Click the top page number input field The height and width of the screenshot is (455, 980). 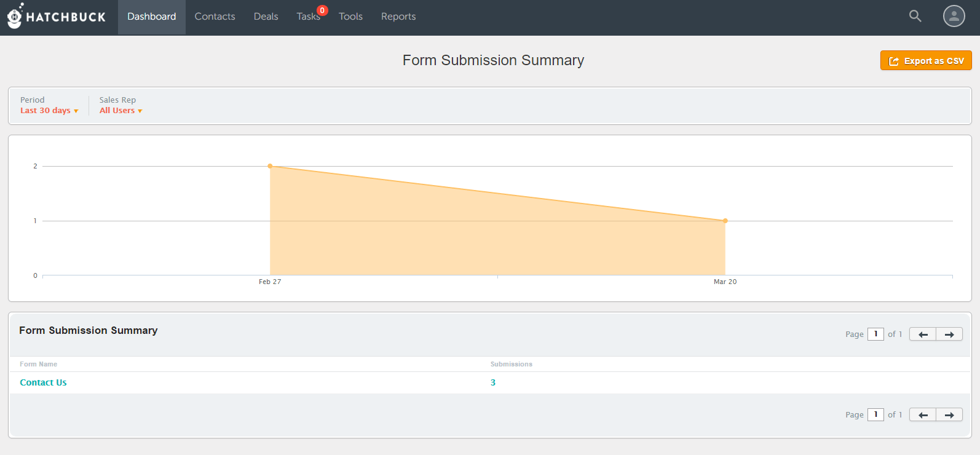pos(875,334)
